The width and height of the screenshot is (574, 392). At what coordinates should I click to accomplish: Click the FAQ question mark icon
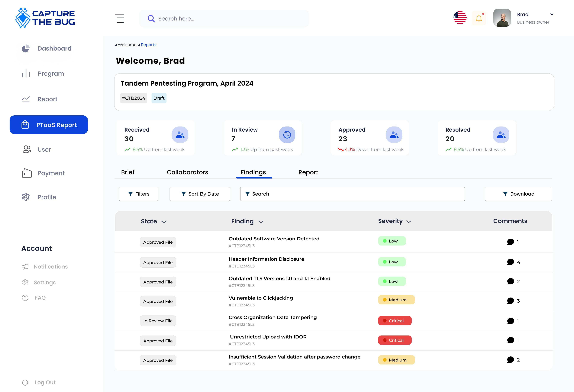(x=25, y=298)
